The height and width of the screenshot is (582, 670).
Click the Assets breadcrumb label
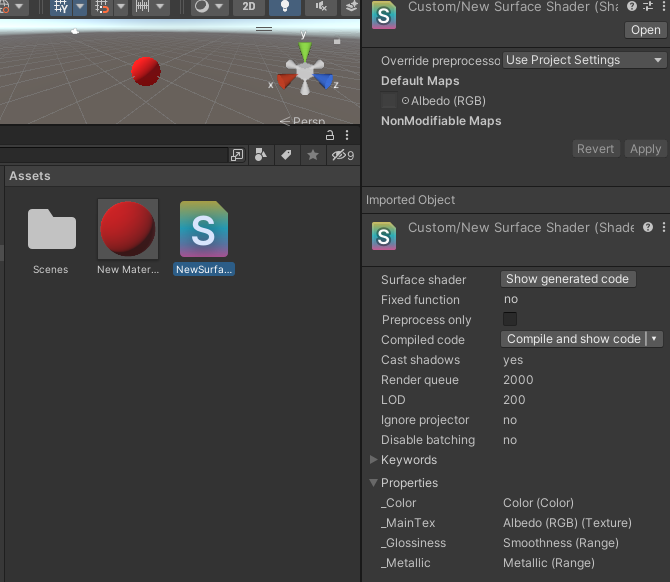pyautogui.click(x=30, y=176)
